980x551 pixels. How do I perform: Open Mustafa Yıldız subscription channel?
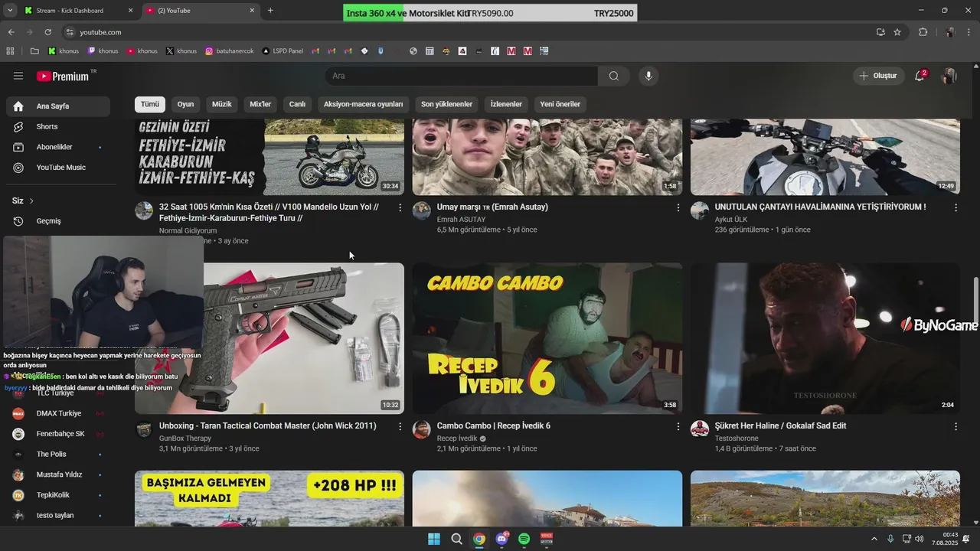(x=58, y=474)
